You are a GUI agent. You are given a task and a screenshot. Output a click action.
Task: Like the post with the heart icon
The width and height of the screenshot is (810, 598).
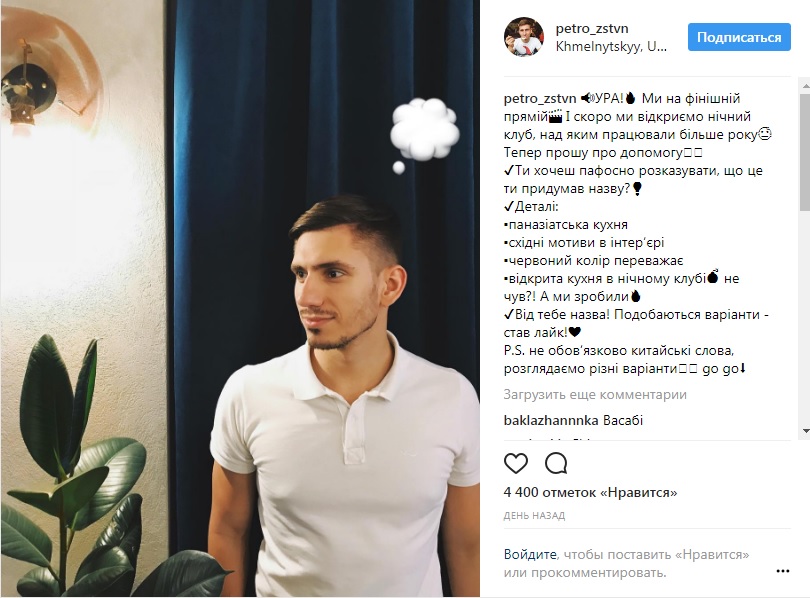click(516, 464)
